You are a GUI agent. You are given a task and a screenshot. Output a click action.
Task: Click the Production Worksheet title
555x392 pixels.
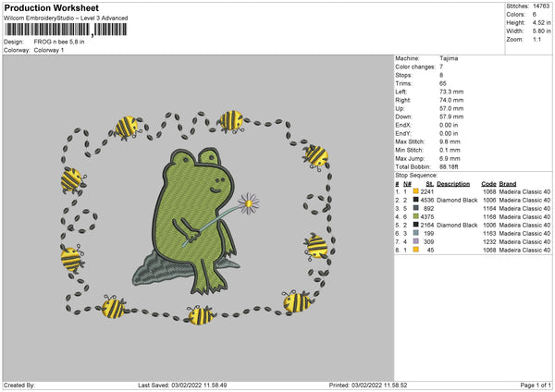pyautogui.click(x=51, y=7)
